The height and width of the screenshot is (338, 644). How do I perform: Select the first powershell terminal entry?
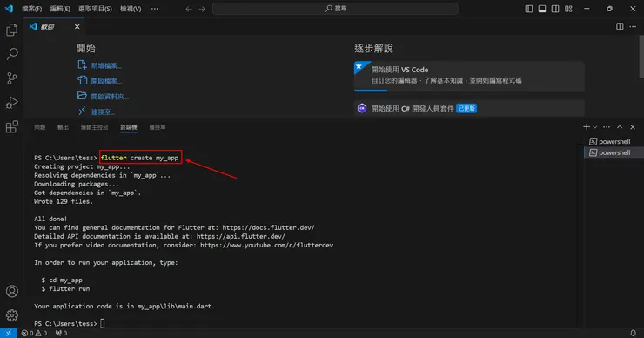pyautogui.click(x=614, y=141)
